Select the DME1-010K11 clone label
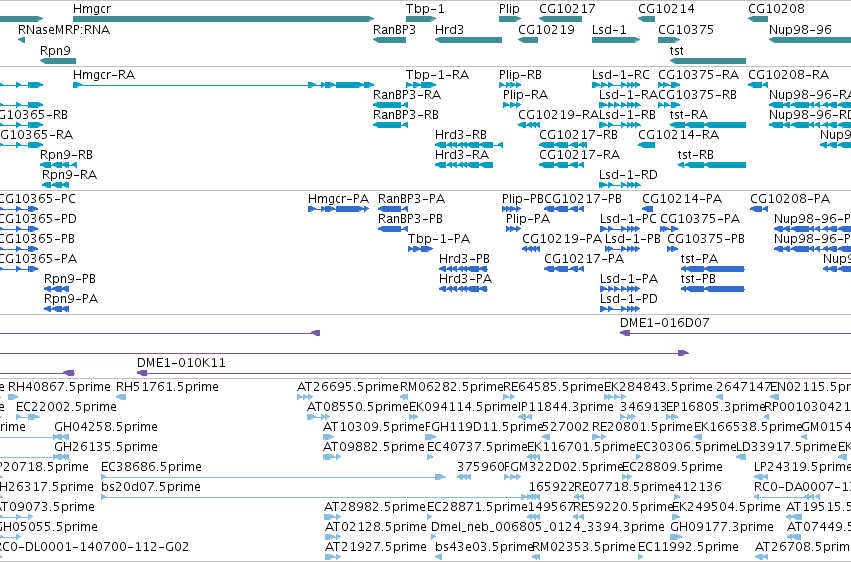 click(181, 363)
